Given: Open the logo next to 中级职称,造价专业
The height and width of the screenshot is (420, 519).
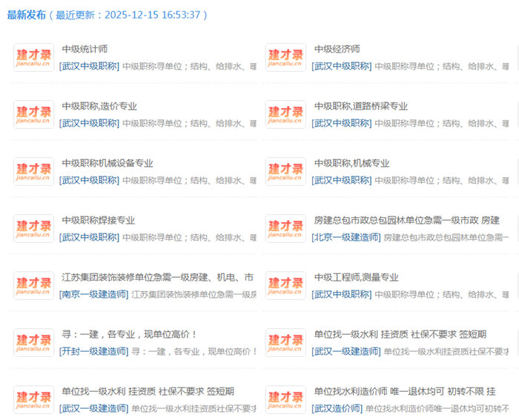Looking at the screenshot, I should click(x=33, y=115).
